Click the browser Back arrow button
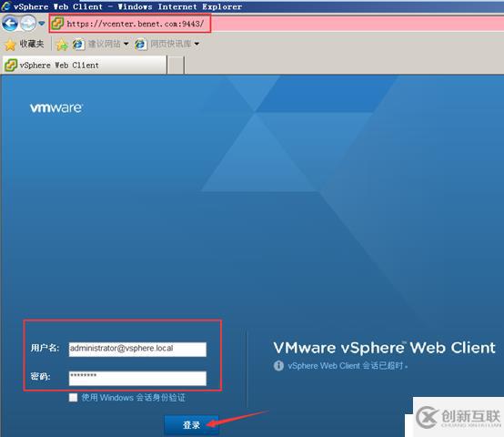 pyautogui.click(x=10, y=24)
